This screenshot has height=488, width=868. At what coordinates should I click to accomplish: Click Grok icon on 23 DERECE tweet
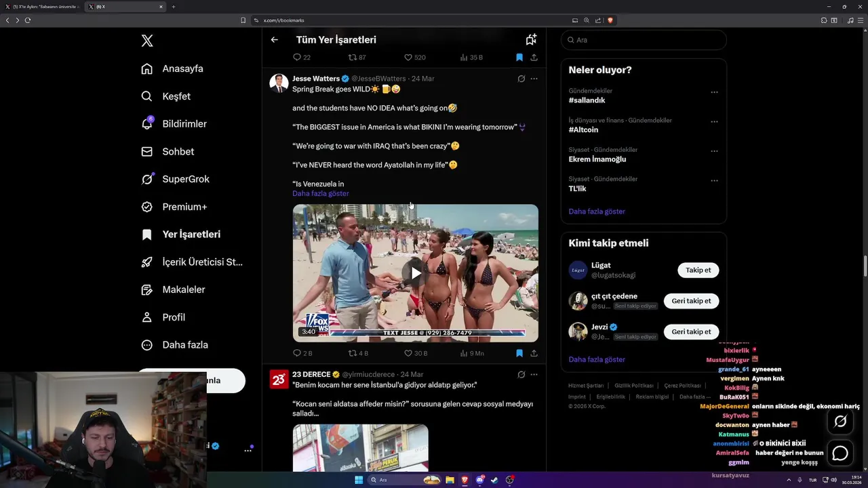tap(521, 374)
